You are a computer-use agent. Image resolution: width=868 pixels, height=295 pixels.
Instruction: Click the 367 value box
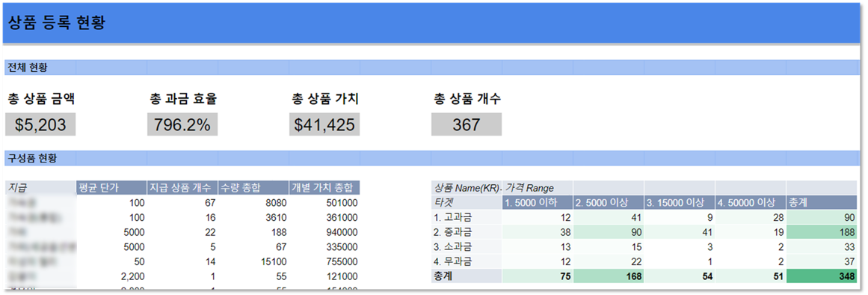467,125
